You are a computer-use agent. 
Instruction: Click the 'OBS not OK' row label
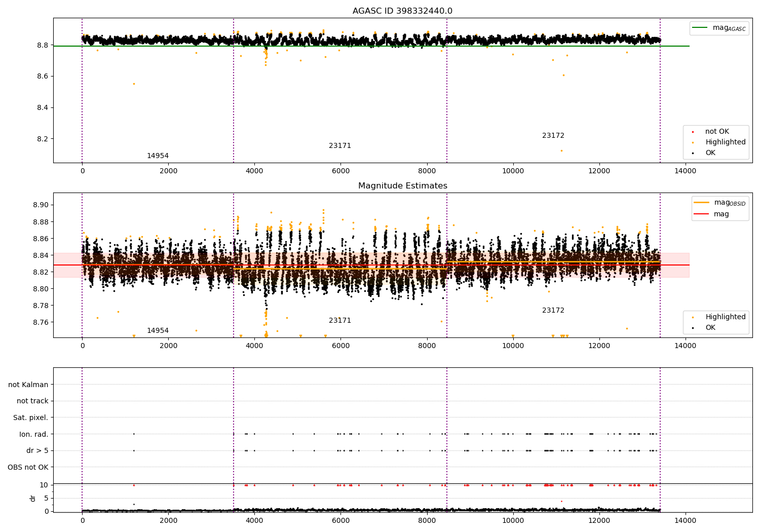[28, 467]
